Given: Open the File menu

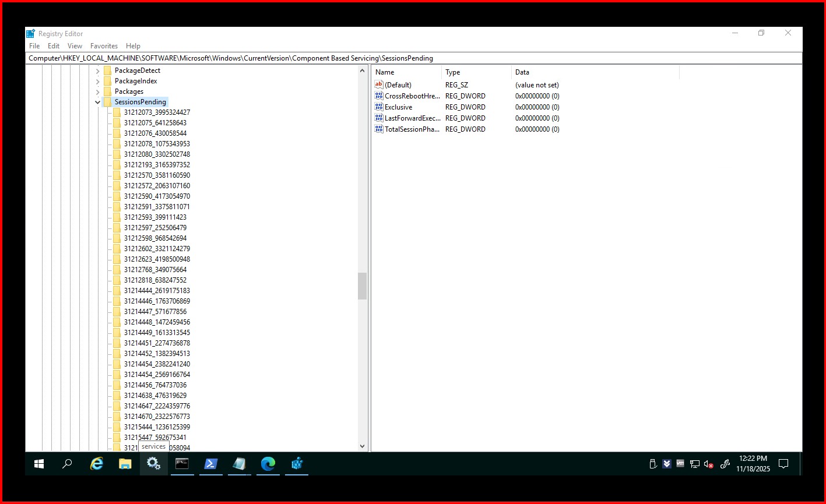Looking at the screenshot, I should tap(34, 46).
